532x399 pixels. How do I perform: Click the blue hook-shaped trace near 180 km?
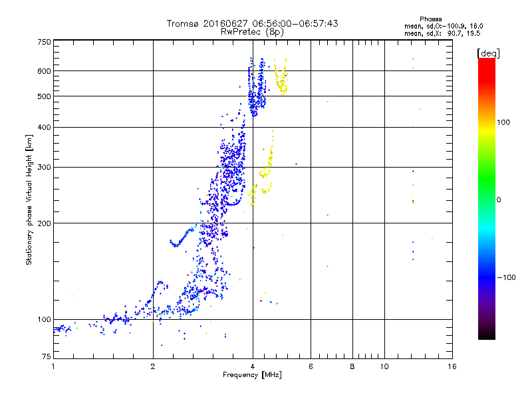tap(181, 238)
